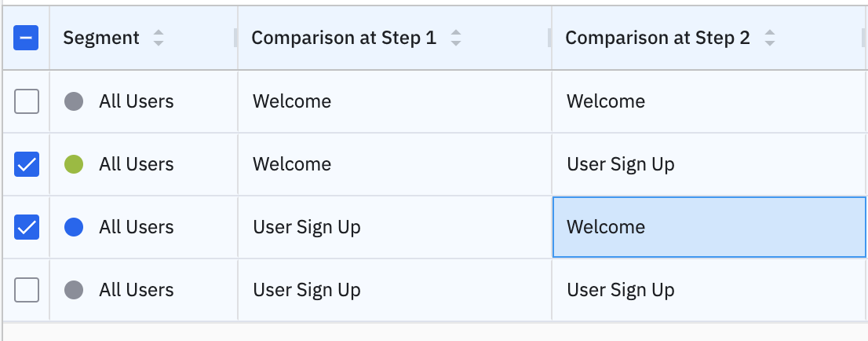Click the green segment color dot
Screen dimensions: 868x341
point(74,164)
